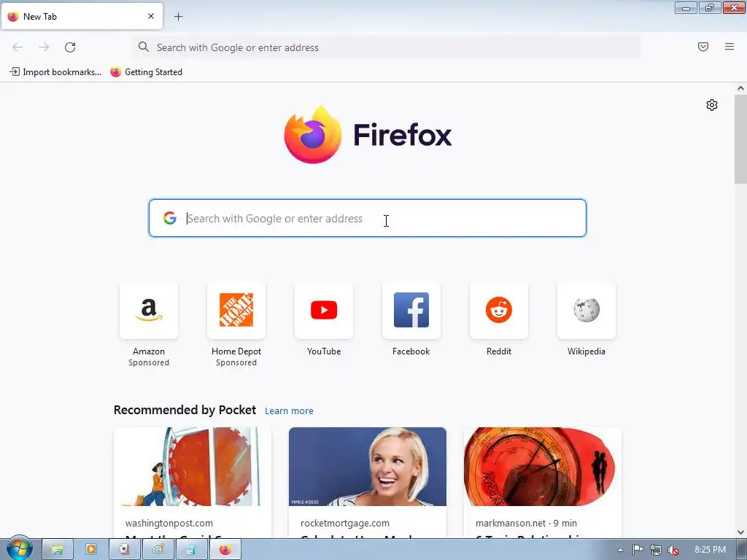747x560 pixels.
Task: Open Windows Explorer from the taskbar
Action: (x=57, y=550)
